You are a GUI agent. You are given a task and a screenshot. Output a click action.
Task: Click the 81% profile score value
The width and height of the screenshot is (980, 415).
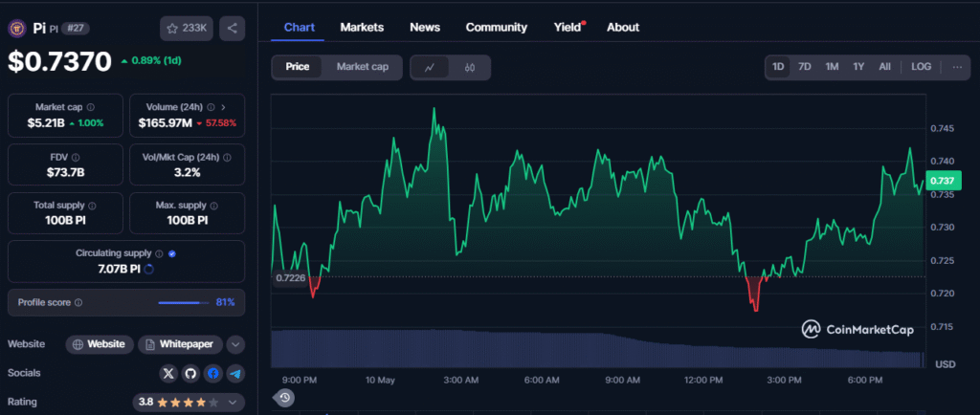point(225,303)
